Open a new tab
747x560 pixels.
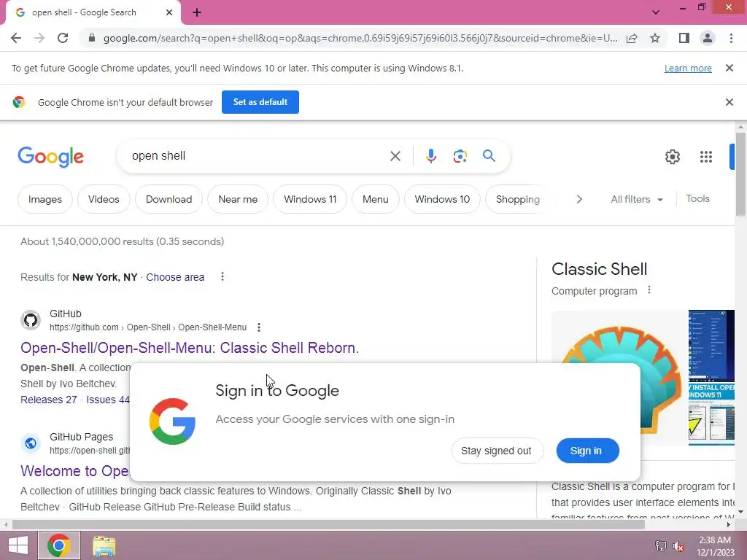[197, 13]
